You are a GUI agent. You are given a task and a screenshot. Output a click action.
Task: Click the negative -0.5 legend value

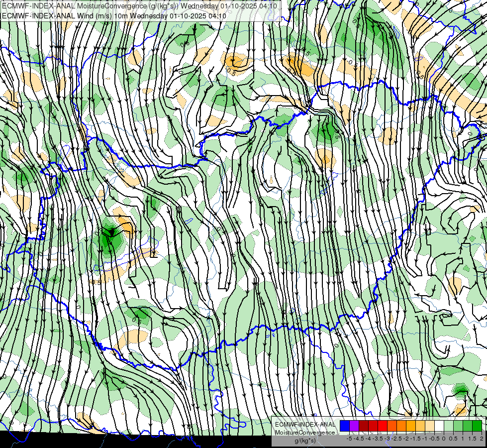434,439
